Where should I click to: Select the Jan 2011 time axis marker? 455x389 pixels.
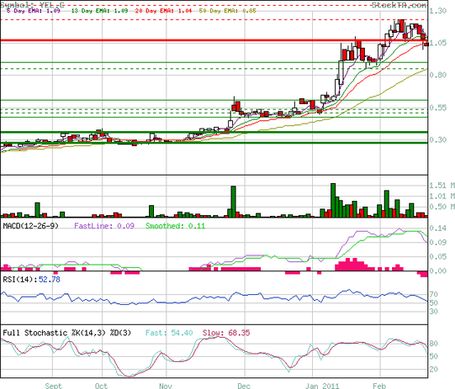click(x=322, y=386)
